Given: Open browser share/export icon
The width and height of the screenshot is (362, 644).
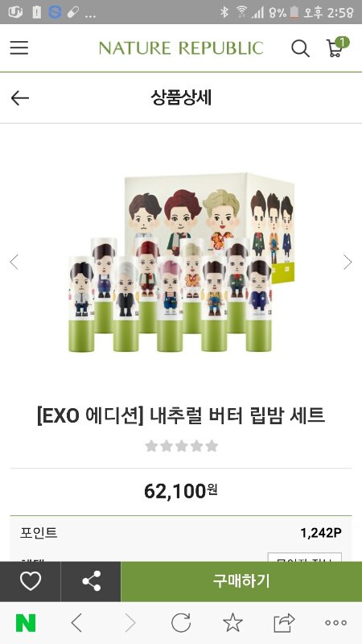Looking at the screenshot, I should click(285, 622).
